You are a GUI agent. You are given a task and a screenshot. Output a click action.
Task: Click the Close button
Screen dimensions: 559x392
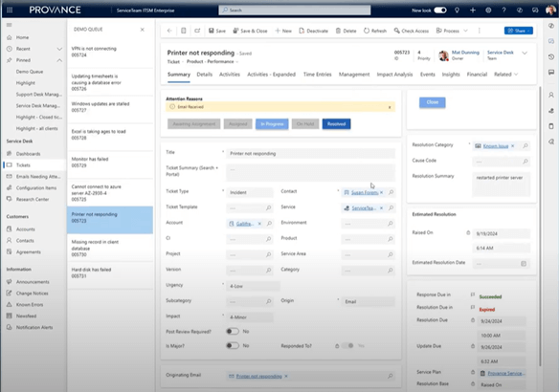[432, 102]
